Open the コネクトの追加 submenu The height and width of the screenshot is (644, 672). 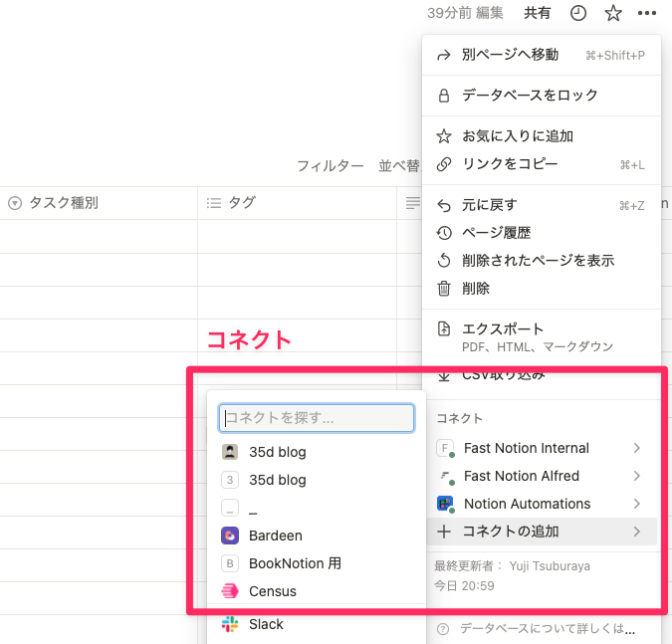(542, 532)
